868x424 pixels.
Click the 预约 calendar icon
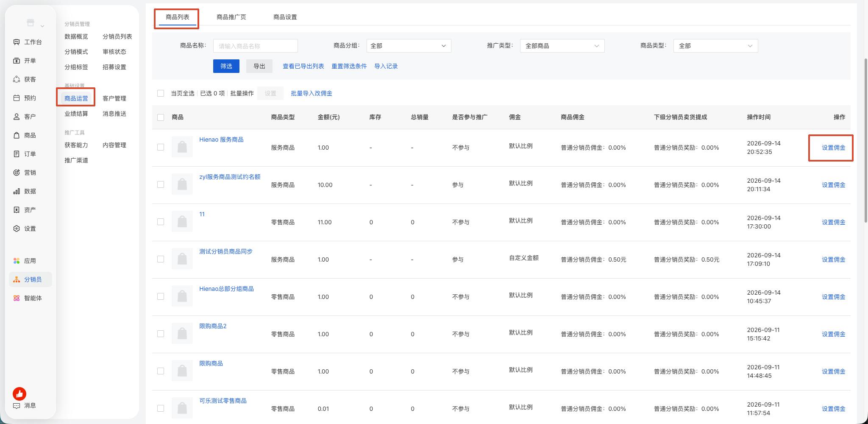click(x=17, y=98)
